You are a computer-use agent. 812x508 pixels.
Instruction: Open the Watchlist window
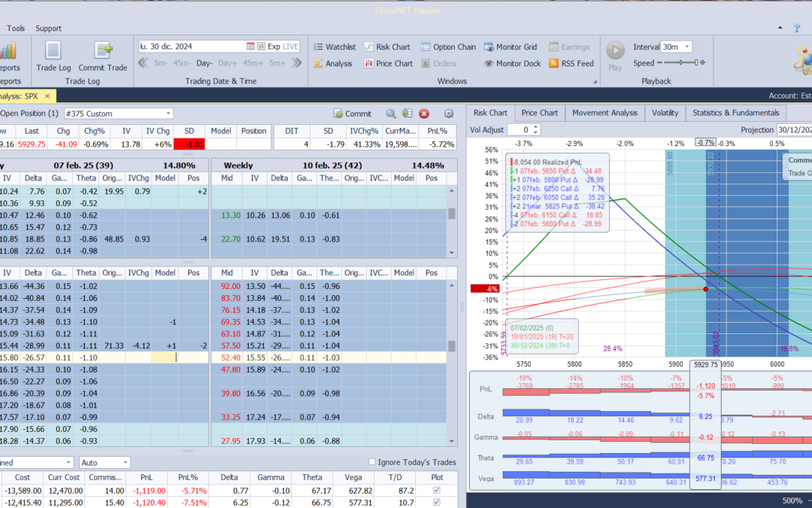pyautogui.click(x=335, y=47)
